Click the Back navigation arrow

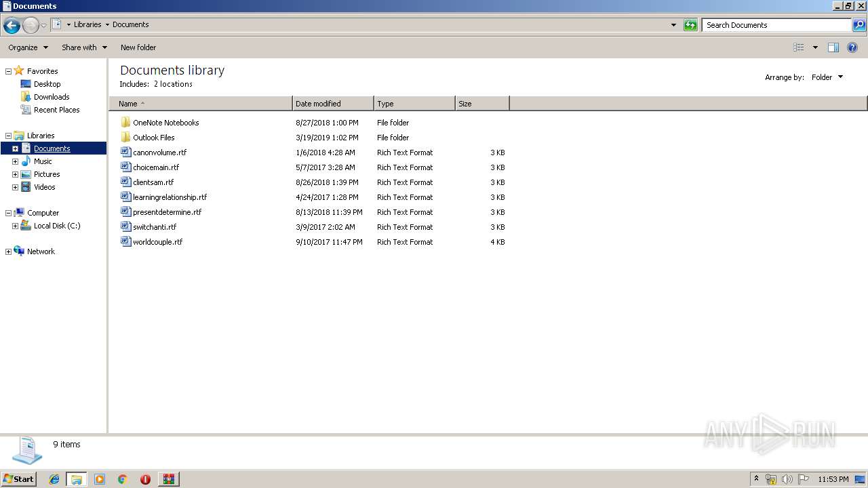coord(12,26)
